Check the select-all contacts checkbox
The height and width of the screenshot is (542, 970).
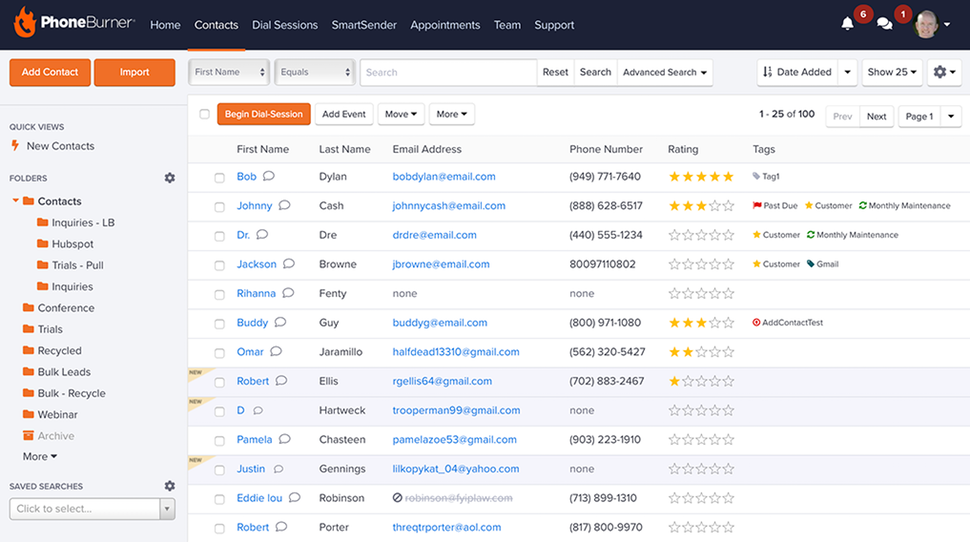tap(205, 114)
